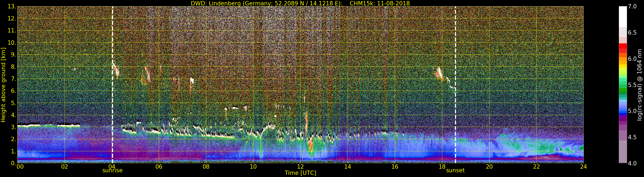The image size is (644, 177).
Task: Click height axis tick '3.'
Action: [x=13, y=127]
